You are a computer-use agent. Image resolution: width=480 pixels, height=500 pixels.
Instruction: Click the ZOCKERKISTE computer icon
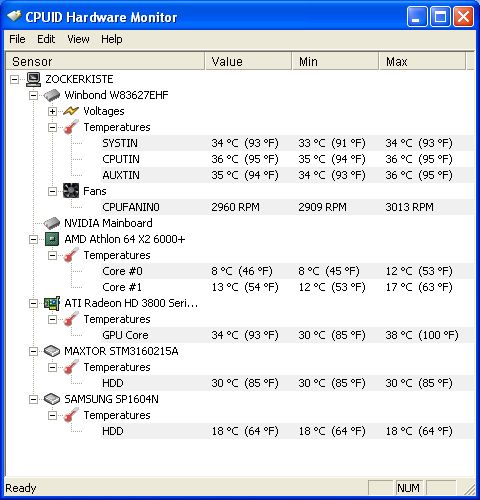(33, 79)
